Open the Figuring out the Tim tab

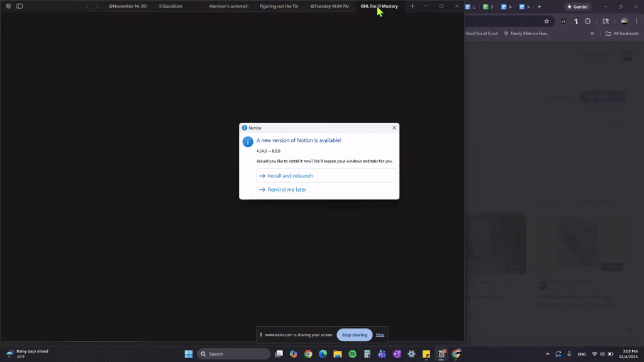279,6
